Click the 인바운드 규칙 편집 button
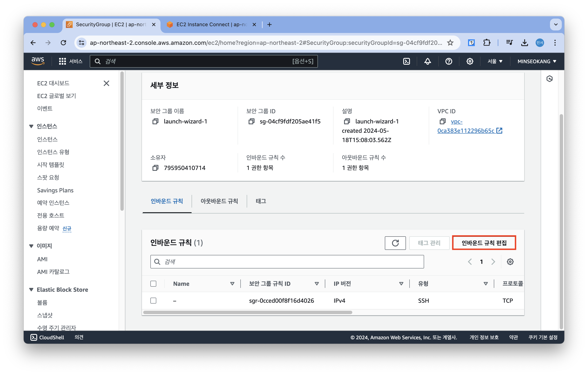Viewport: 588px width, 375px height. tap(484, 243)
